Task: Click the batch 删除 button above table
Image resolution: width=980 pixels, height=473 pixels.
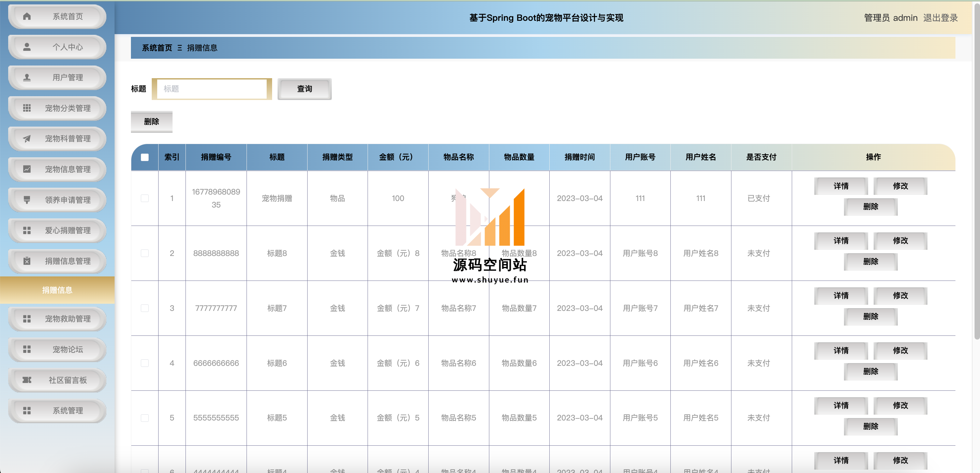Action: coord(151,121)
